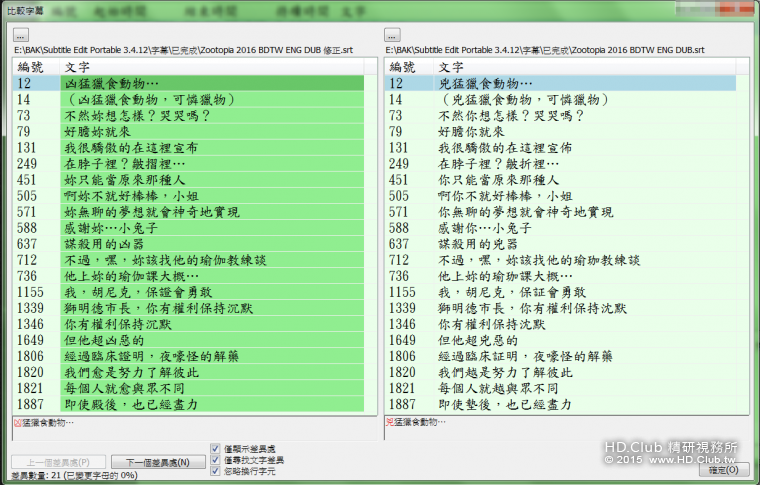Select right pane row 1821 每個人就越與眾不同
The width and height of the screenshot is (760, 485).
click(x=561, y=388)
